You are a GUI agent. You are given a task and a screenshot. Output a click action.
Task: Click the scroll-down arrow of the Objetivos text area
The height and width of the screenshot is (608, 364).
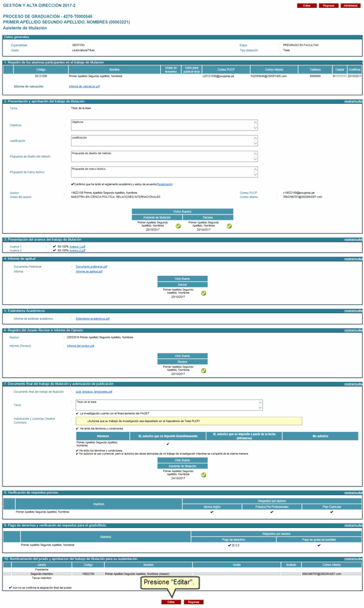pos(255,128)
